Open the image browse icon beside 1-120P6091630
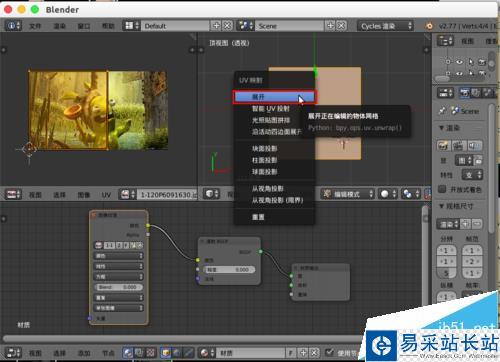The image size is (500, 362). [x=128, y=194]
